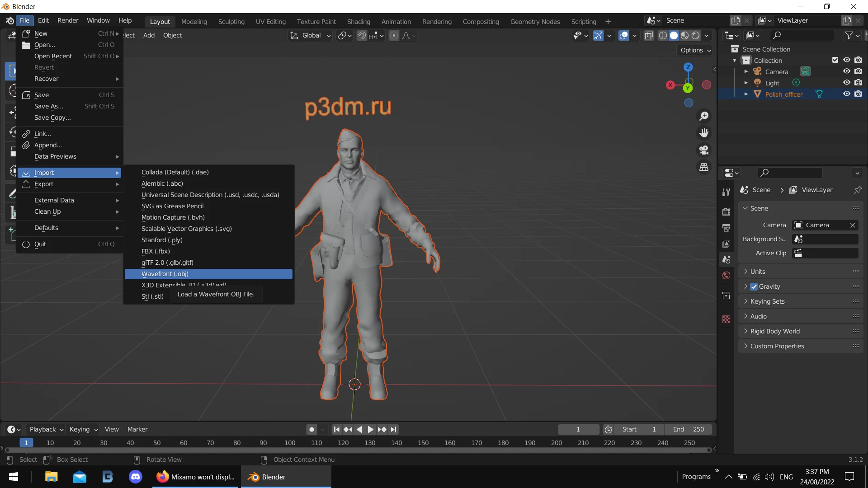
Task: Hide Polish_officer with its eye icon
Action: [847, 94]
